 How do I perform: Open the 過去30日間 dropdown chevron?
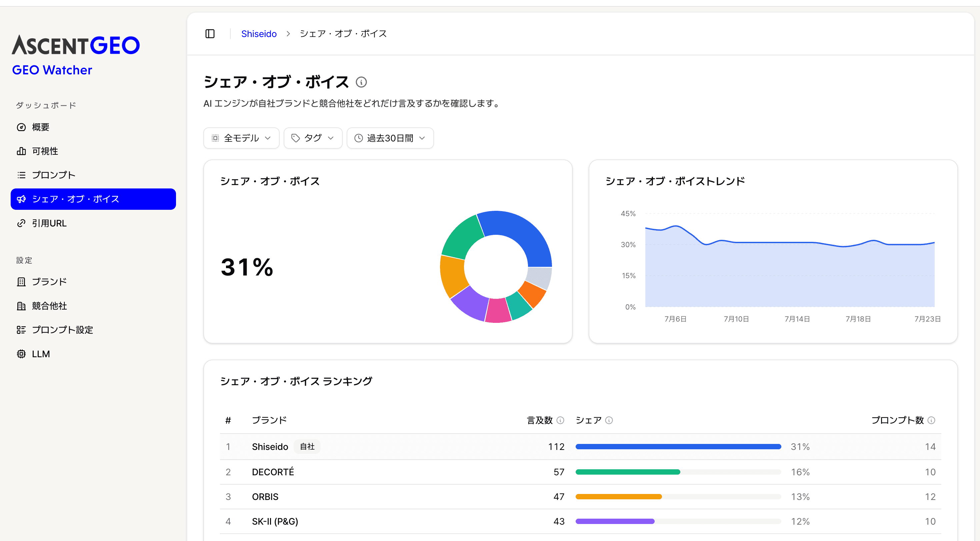422,138
